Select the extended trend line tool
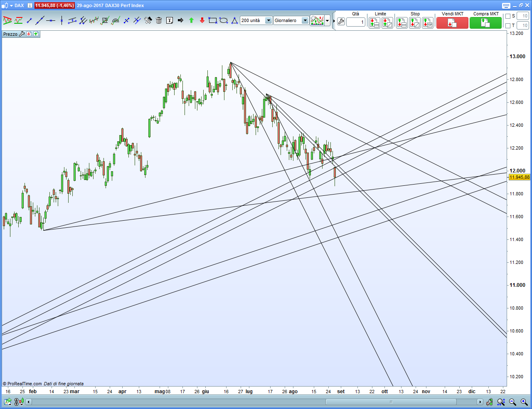Image resolution: width=532 pixels, height=409 pixels. point(40,20)
